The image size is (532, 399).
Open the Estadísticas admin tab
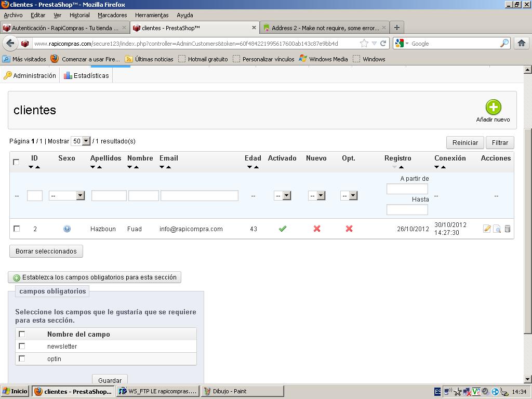87,75
